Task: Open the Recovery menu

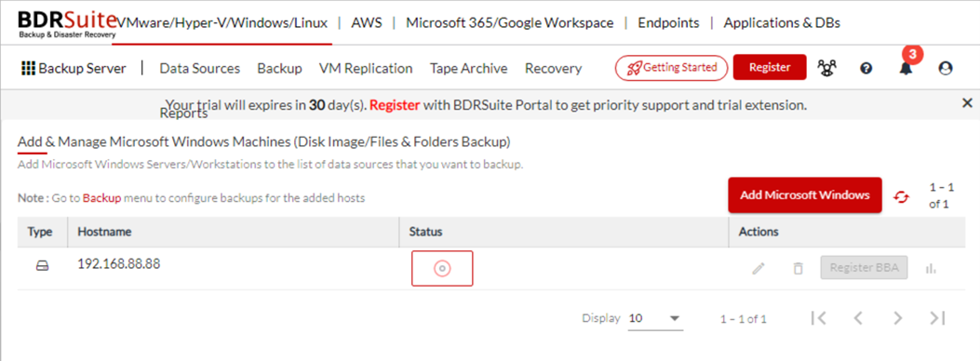Action: (553, 68)
